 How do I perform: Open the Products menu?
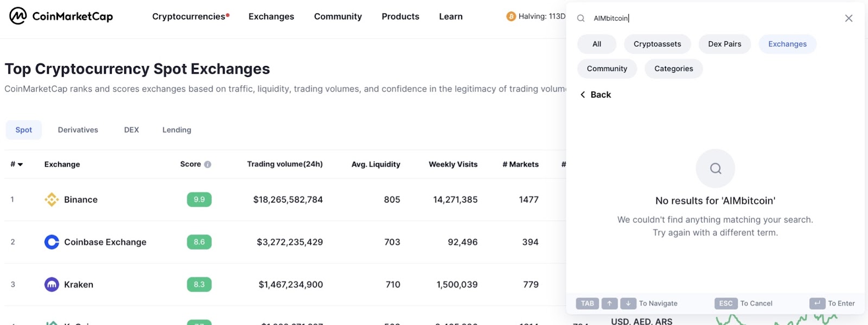click(x=400, y=16)
